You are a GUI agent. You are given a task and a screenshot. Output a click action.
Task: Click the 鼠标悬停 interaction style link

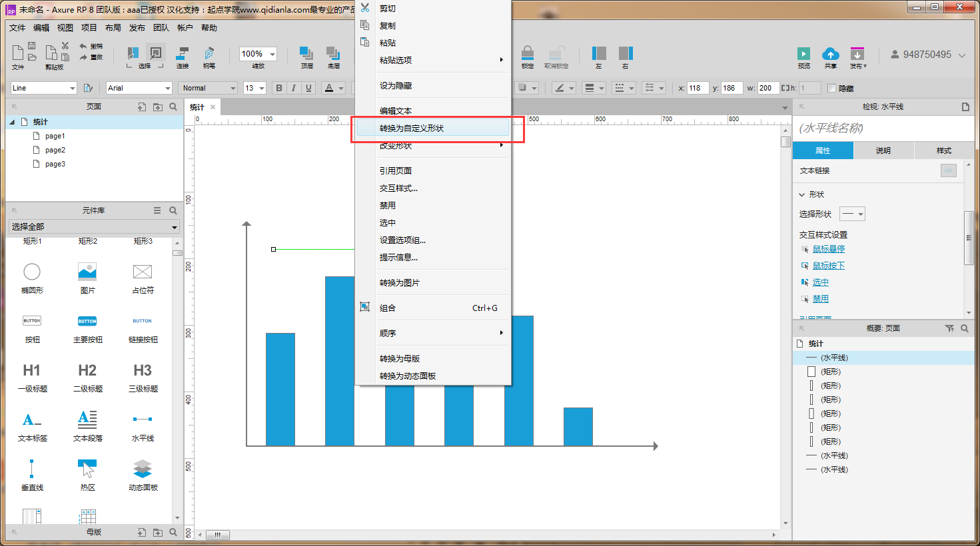click(x=828, y=249)
